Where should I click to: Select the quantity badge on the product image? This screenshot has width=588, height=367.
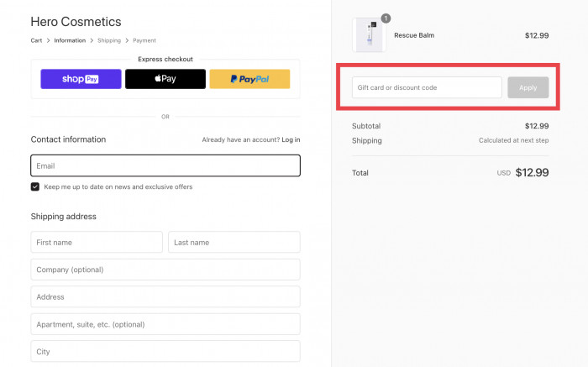pos(386,18)
